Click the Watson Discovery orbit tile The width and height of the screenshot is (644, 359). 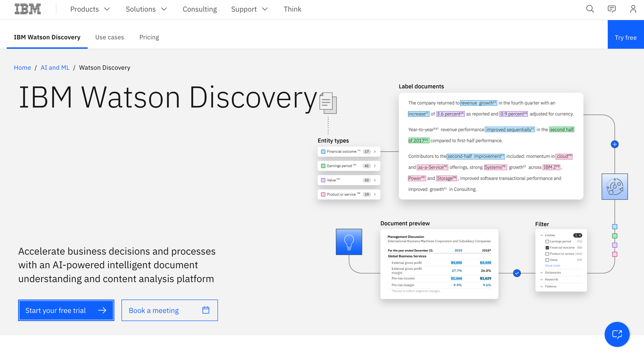[x=615, y=187]
